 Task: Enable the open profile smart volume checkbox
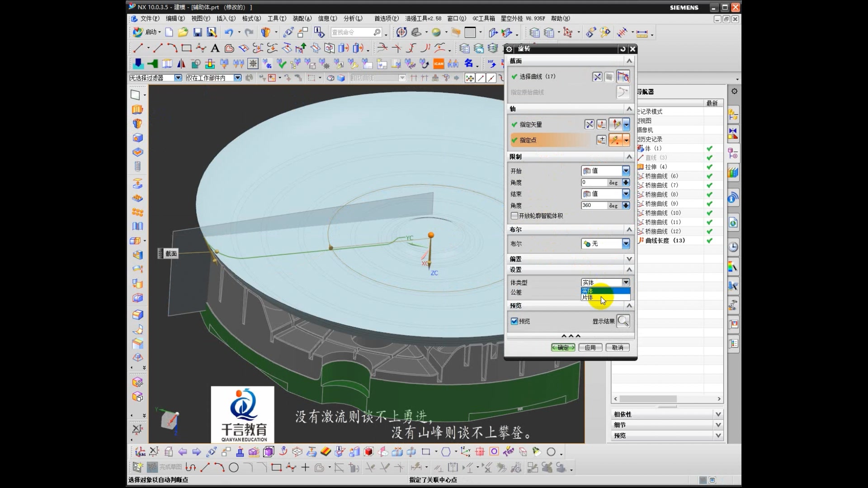pyautogui.click(x=514, y=216)
